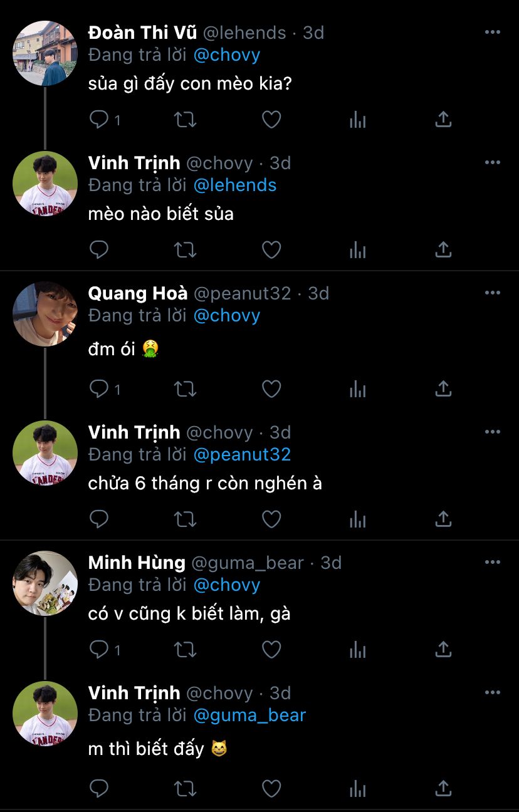Open the @peanut32 mention in Vinh Trịnh's reply
The height and width of the screenshot is (812, 519).
242,455
